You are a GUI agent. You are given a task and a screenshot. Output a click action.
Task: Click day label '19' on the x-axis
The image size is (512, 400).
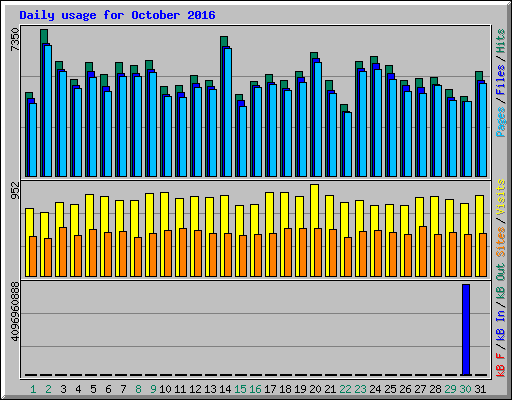[x=300, y=389]
